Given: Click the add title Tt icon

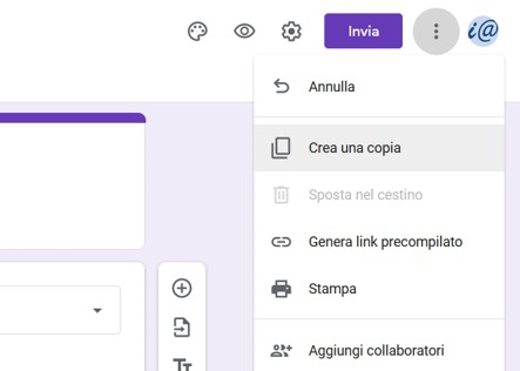Looking at the screenshot, I should pos(182,364).
